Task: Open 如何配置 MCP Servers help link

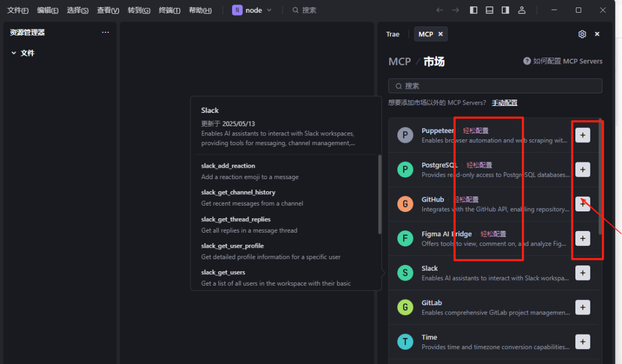Action: point(567,61)
